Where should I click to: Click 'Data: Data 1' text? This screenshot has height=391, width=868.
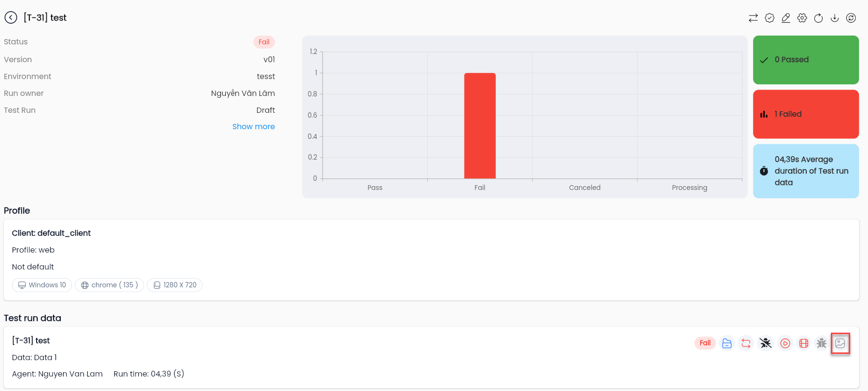[34, 358]
